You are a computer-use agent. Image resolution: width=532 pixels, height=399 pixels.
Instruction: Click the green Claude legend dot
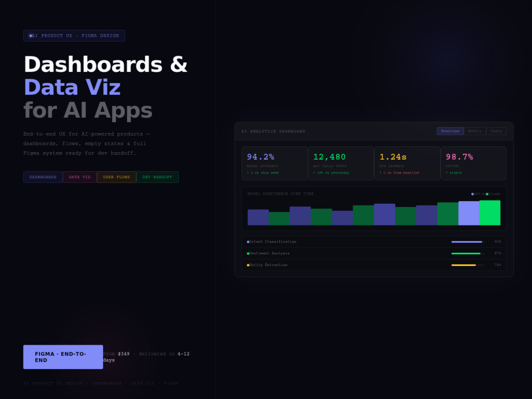[487, 194]
